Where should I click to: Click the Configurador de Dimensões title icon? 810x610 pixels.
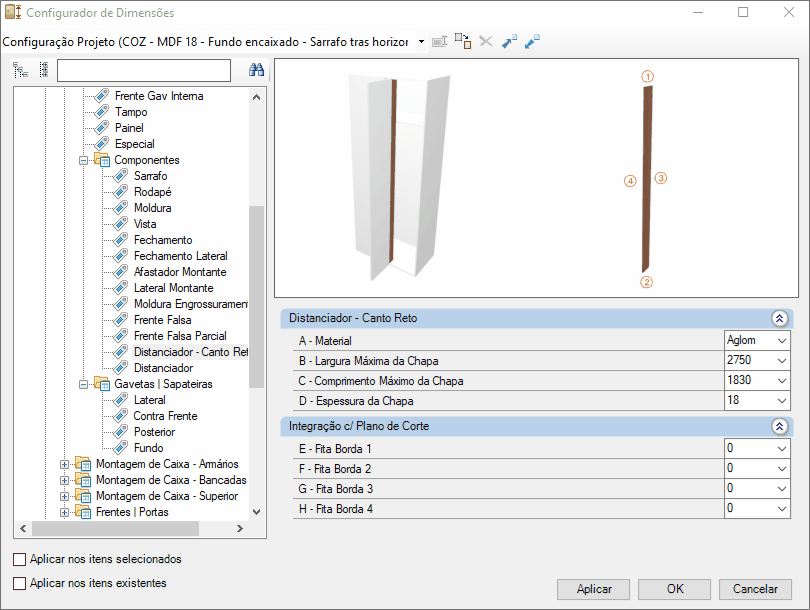pyautogui.click(x=13, y=12)
